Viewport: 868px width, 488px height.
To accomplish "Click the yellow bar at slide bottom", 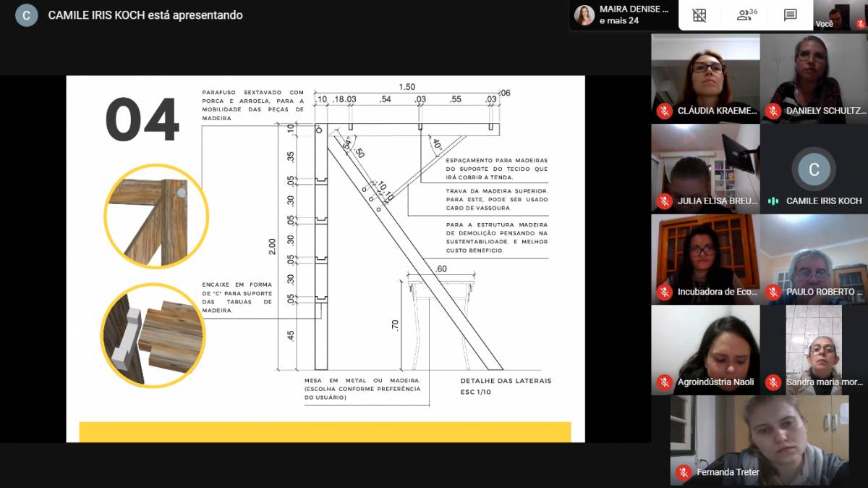I will tap(325, 432).
